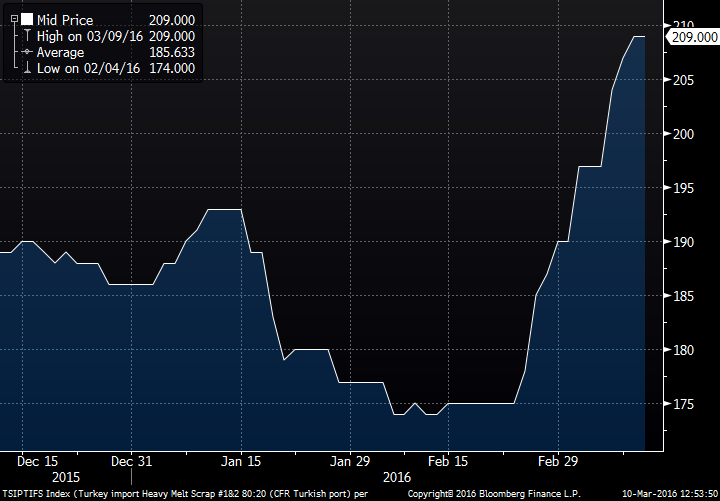The image size is (720, 501).
Task: Click the Average marker icon in legend
Action: point(26,51)
